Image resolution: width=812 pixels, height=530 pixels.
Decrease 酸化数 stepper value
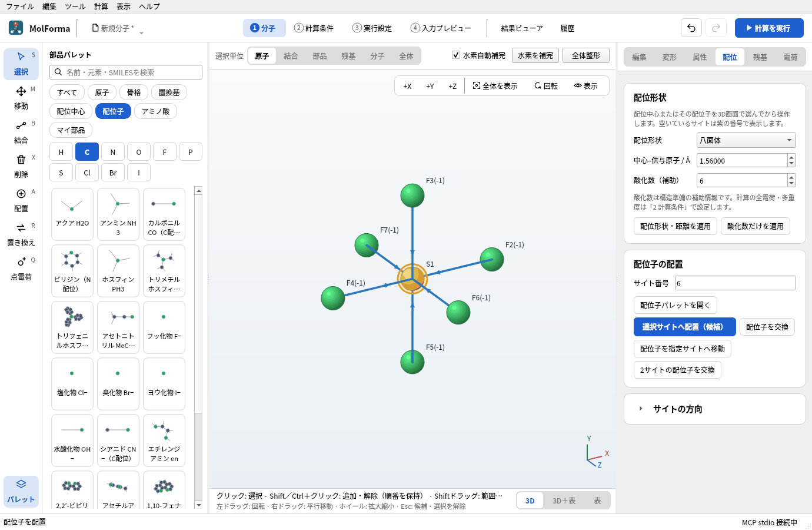pyautogui.click(x=791, y=184)
